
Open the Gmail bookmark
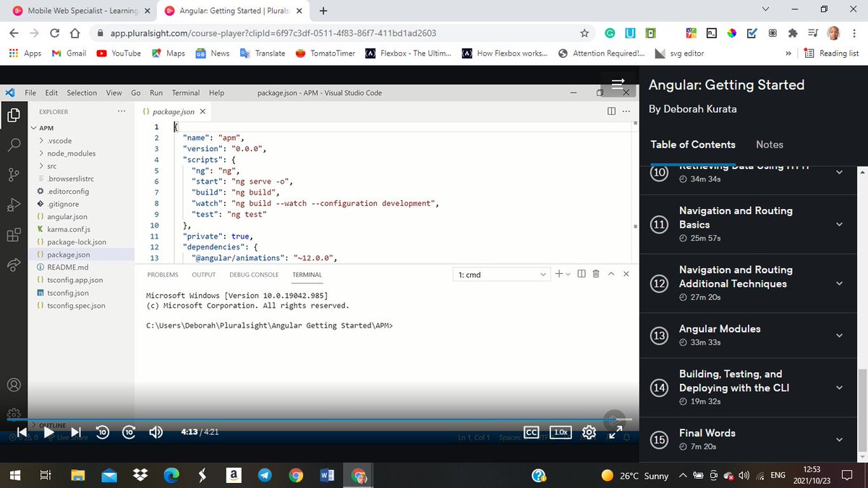tap(69, 53)
